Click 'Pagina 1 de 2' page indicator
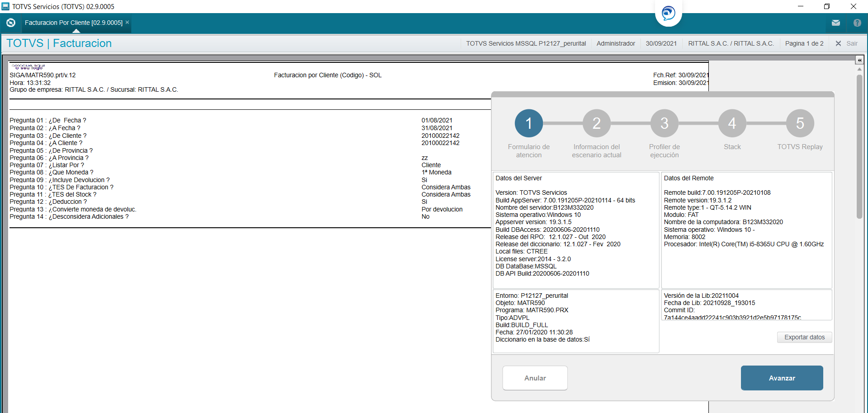Screen dimensions: 868x413 coord(804,43)
